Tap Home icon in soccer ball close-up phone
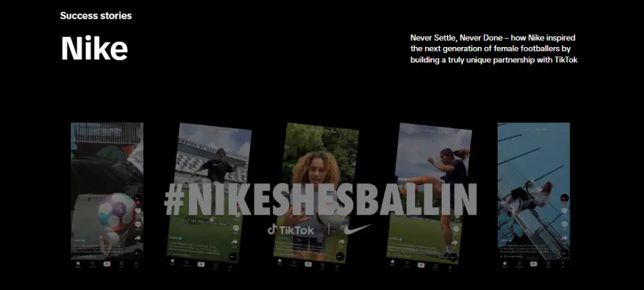Screen dimensions: 644x290 point(78,264)
